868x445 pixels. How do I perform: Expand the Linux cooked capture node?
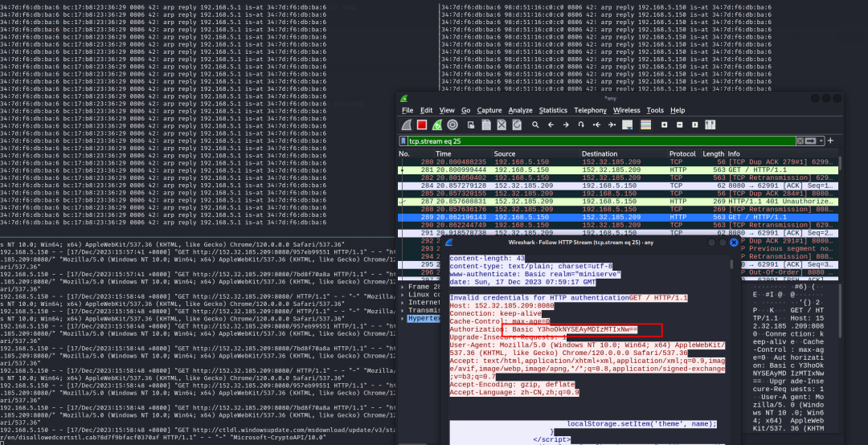403,295
